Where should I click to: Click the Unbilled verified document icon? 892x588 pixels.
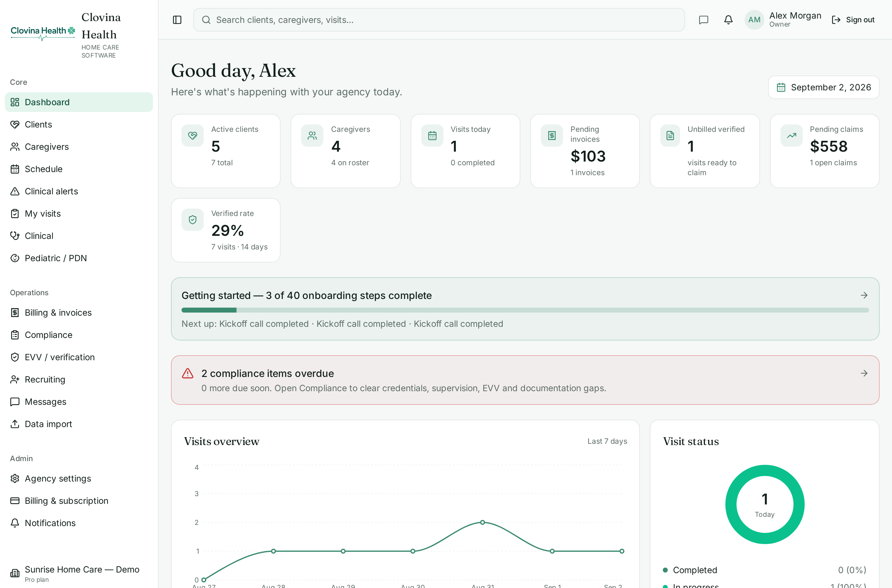click(x=670, y=135)
